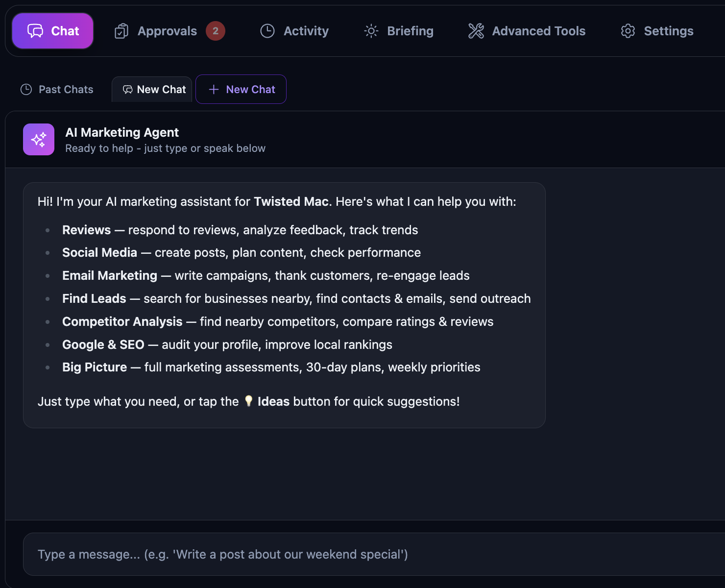Image resolution: width=725 pixels, height=588 pixels.
Task: Click the 'Big Picture' bullet heading
Action: [x=95, y=367]
